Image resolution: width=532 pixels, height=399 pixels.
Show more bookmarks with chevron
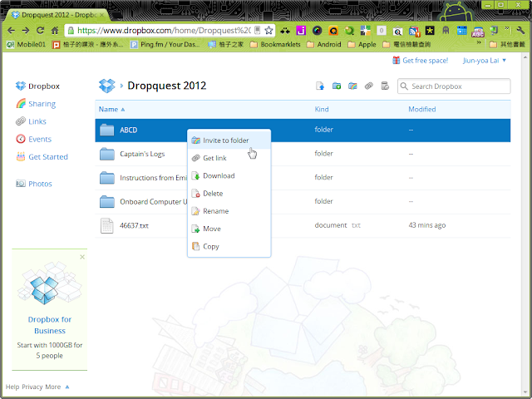(479, 42)
